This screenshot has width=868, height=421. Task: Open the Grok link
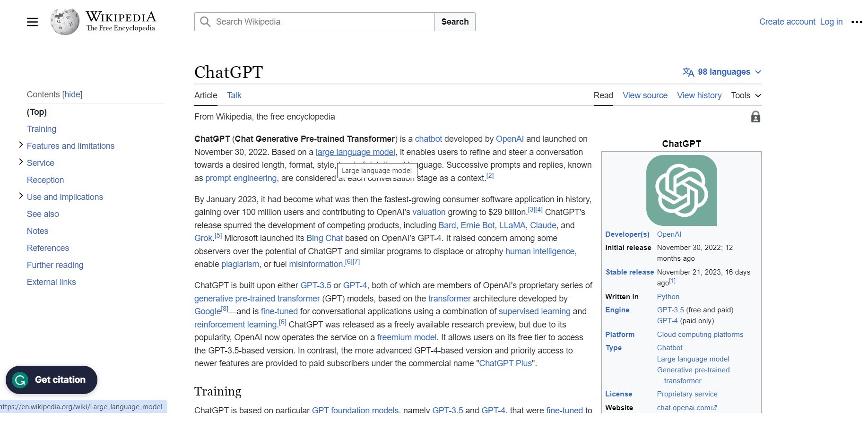coord(203,238)
